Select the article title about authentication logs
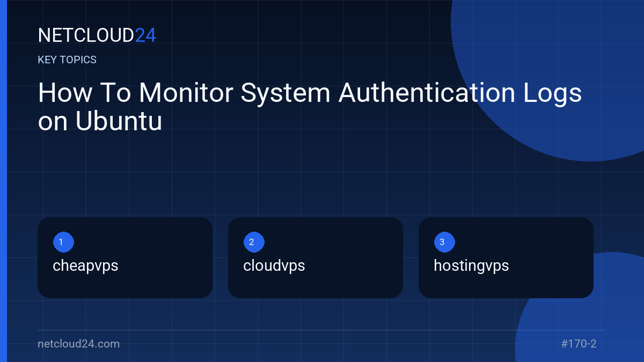The image size is (644, 362). click(x=310, y=107)
